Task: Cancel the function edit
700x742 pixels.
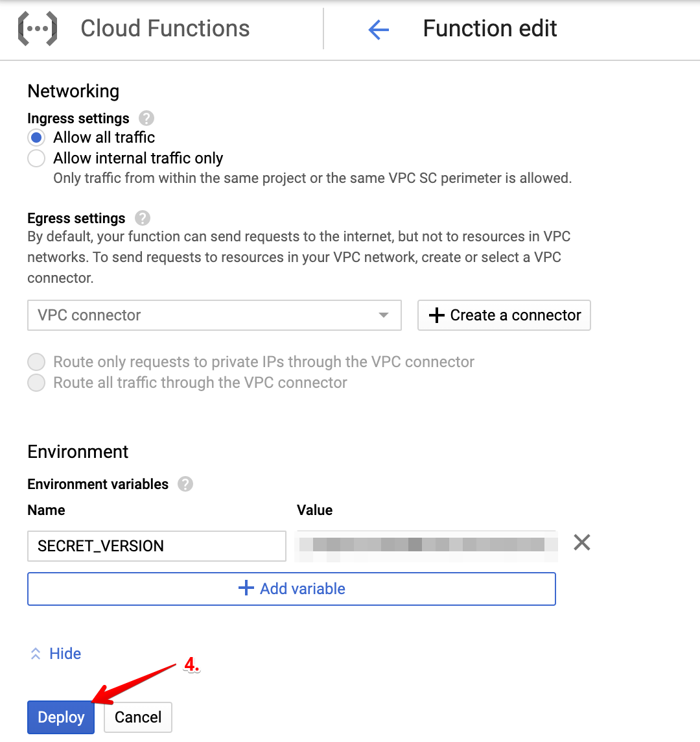Action: tap(137, 717)
